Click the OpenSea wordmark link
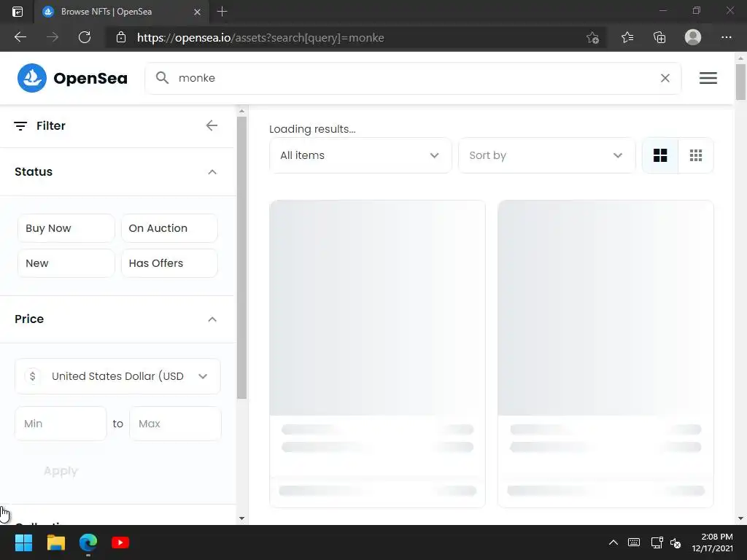This screenshot has width=747, height=560. 90,78
